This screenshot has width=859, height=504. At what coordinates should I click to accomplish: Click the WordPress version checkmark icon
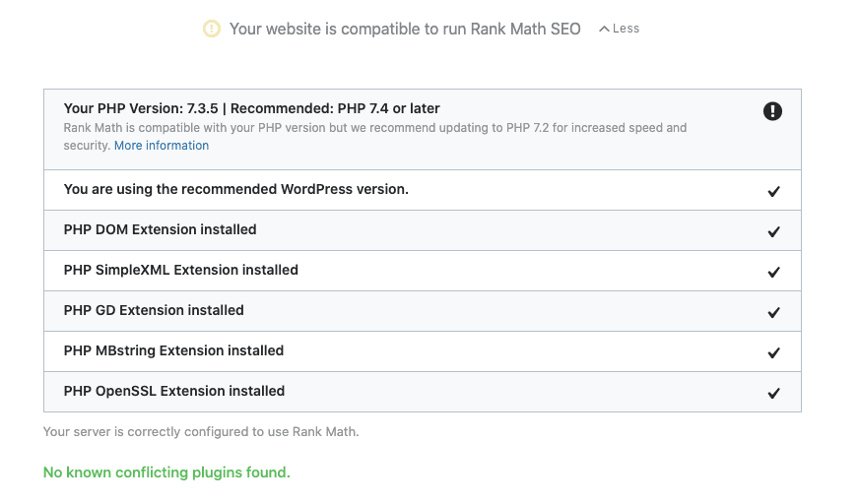pyautogui.click(x=774, y=191)
